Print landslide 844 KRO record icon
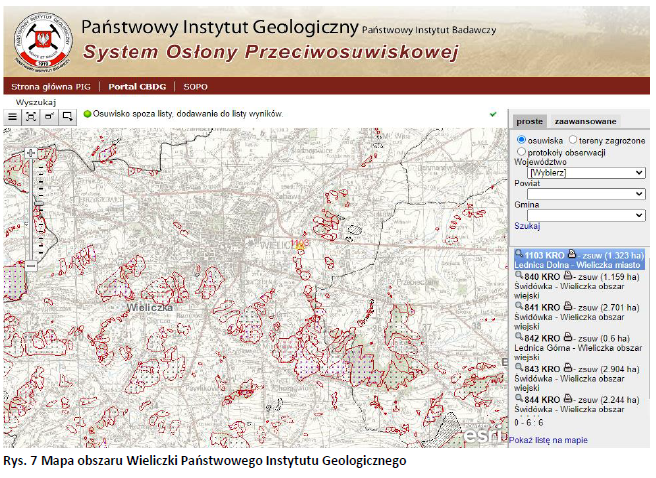This screenshot has height=478, width=656. tap(567, 399)
